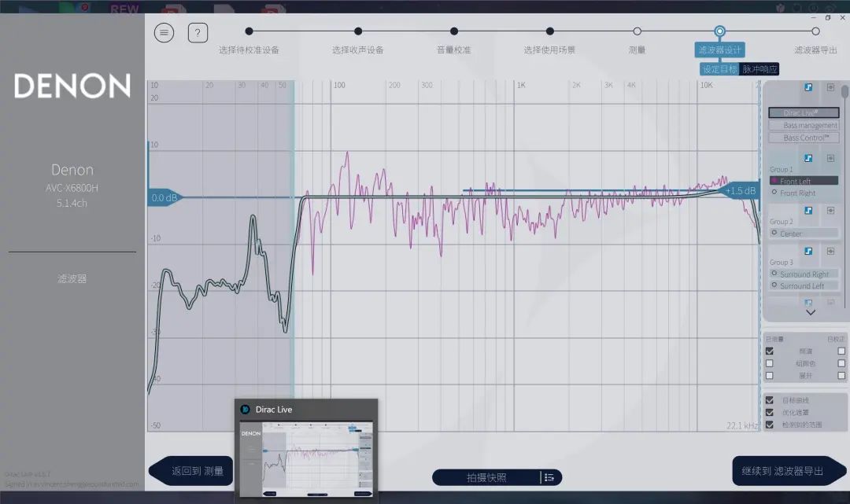Screen dimensions: 850x504
Task: Click the 选择使用场景 step circle
Action: pyautogui.click(x=549, y=31)
